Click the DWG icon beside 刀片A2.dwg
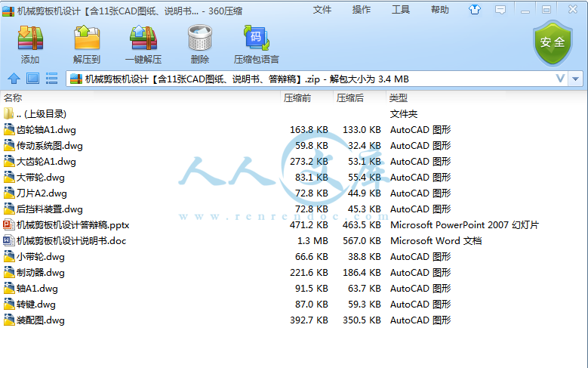 click(8, 193)
